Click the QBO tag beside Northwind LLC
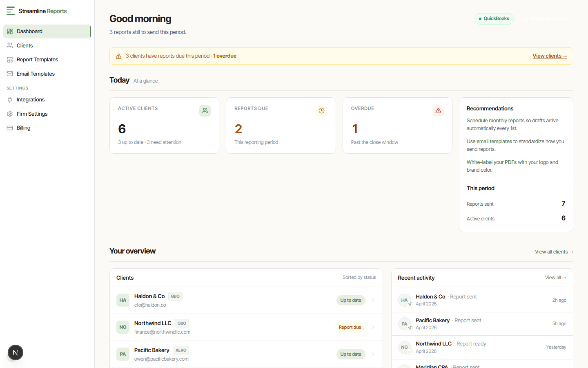Image resolution: width=588 pixels, height=368 pixels. [x=182, y=323]
